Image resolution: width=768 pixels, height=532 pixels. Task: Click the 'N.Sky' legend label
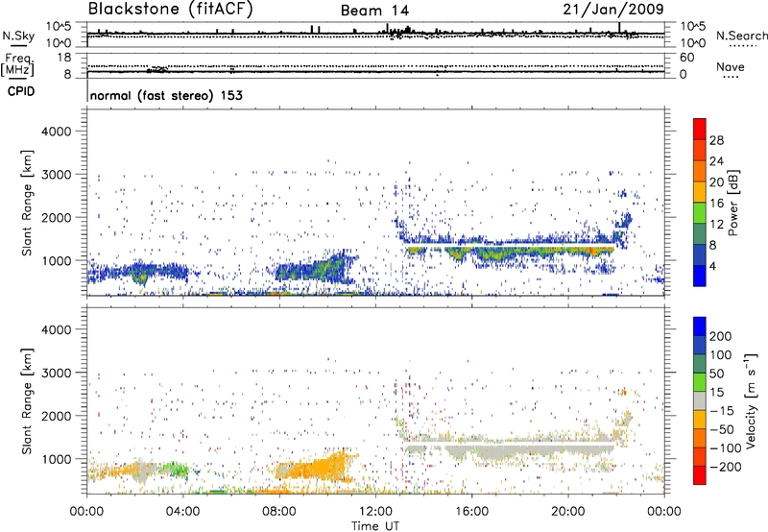coord(18,36)
